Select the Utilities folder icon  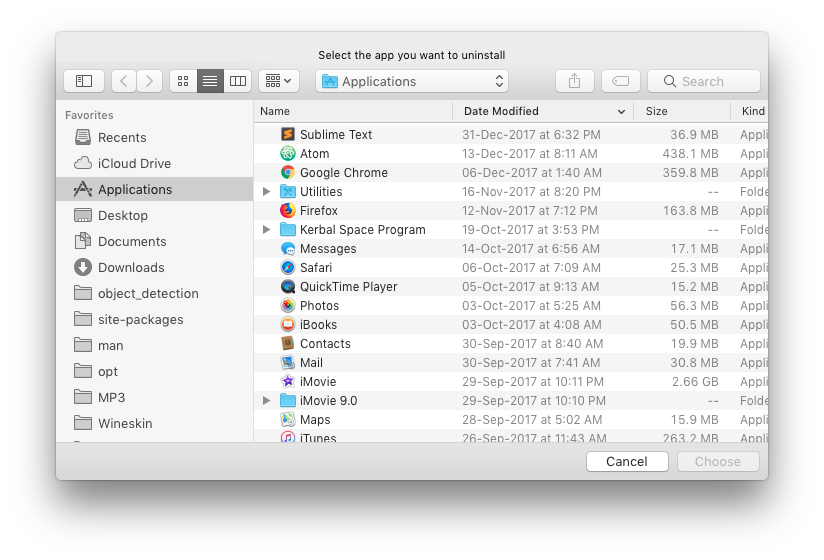point(287,191)
